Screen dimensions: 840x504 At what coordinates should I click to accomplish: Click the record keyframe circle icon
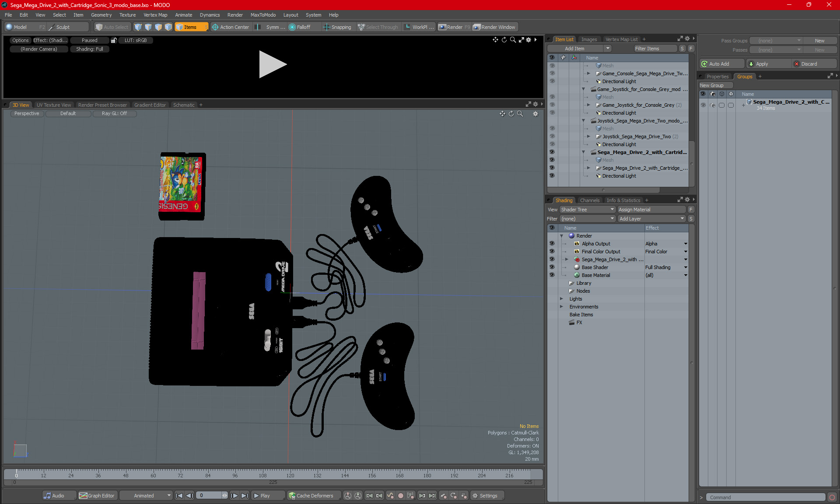pyautogui.click(x=400, y=496)
